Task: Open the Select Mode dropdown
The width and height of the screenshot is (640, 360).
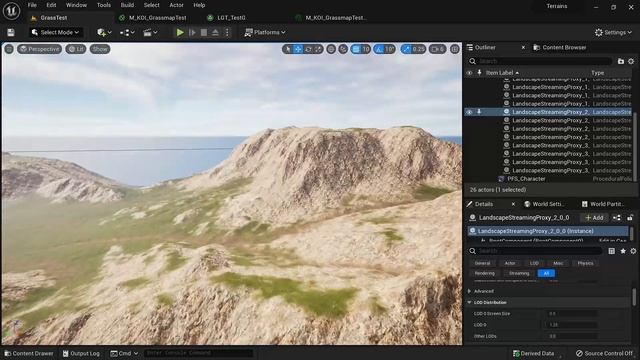Action: tap(56, 32)
